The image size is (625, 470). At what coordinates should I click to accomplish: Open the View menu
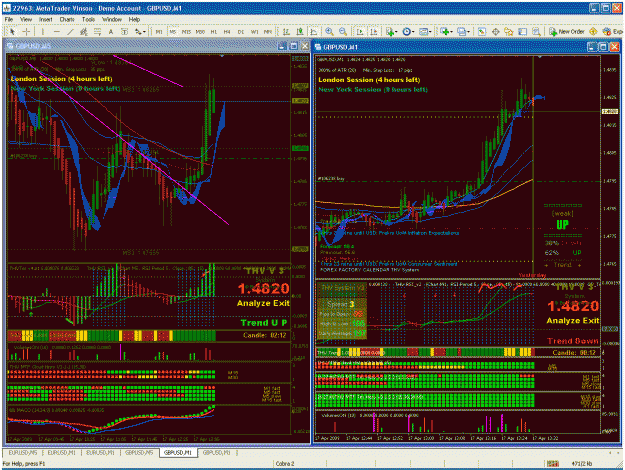26,19
